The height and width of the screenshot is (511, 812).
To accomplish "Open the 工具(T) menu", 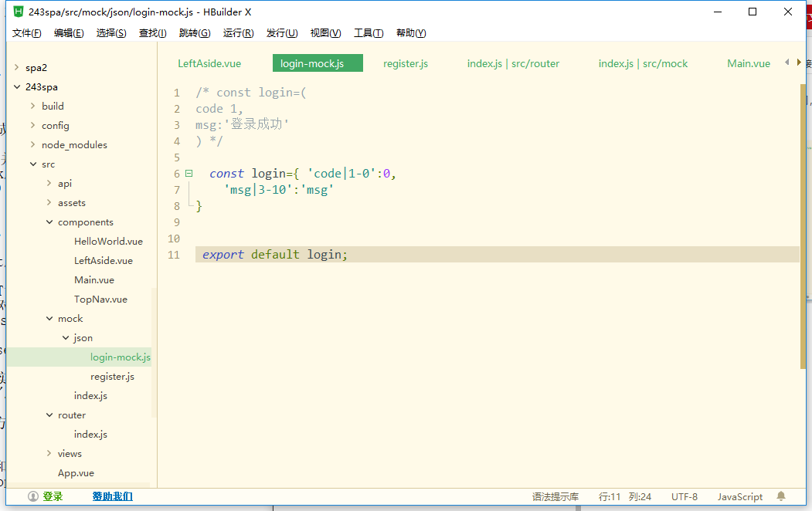I will [369, 33].
